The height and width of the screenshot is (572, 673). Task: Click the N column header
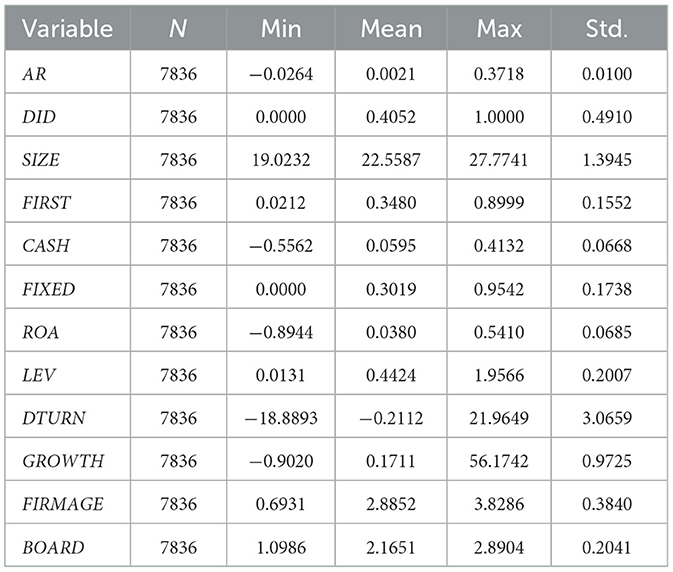(x=178, y=29)
